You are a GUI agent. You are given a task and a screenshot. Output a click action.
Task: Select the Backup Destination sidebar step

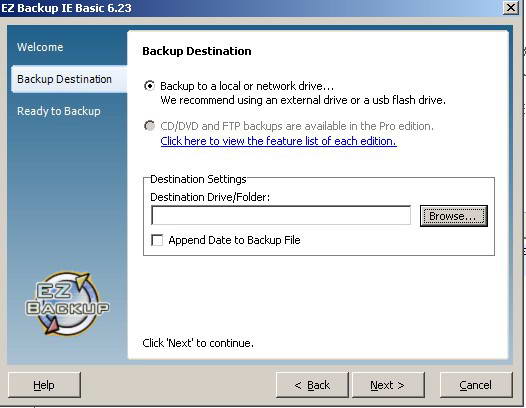point(69,79)
